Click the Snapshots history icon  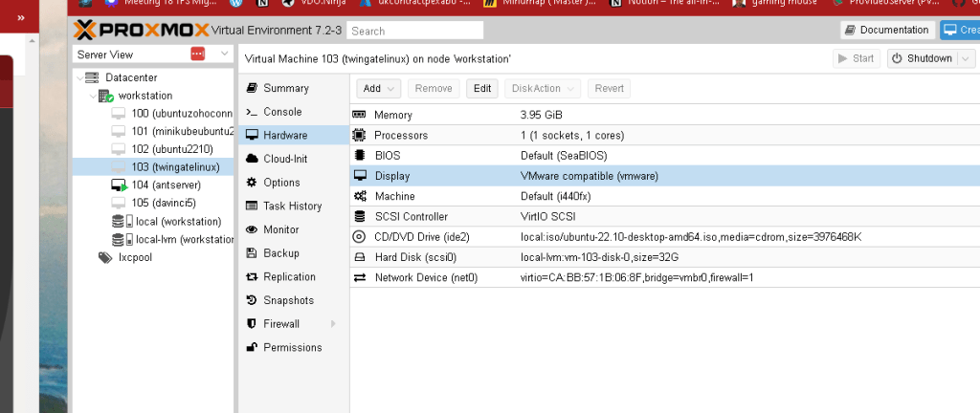pyautogui.click(x=252, y=300)
